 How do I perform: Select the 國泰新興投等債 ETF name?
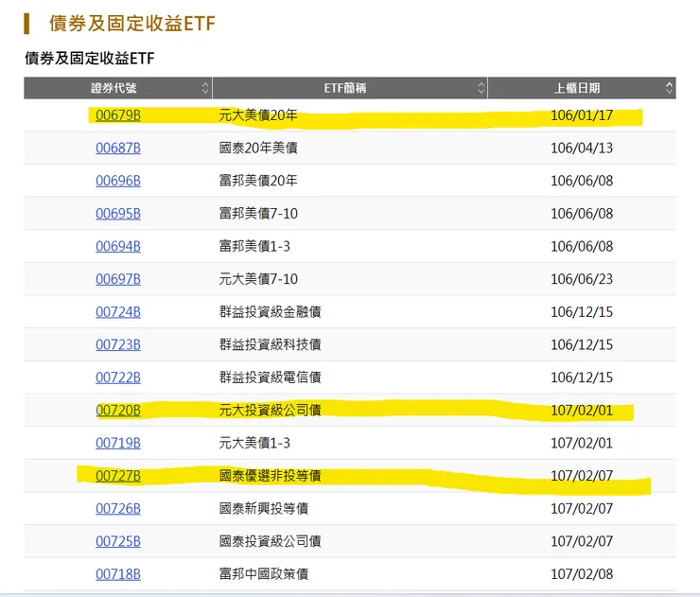pyautogui.click(x=264, y=509)
